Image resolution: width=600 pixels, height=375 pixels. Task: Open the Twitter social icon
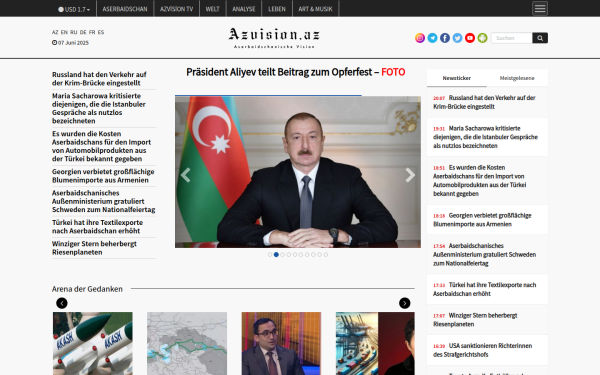click(x=457, y=38)
